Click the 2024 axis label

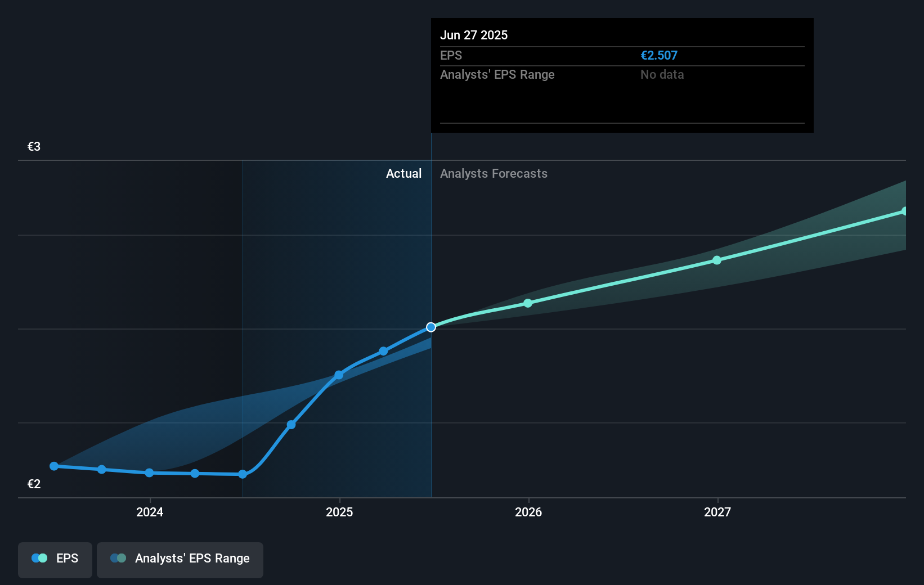[149, 512]
